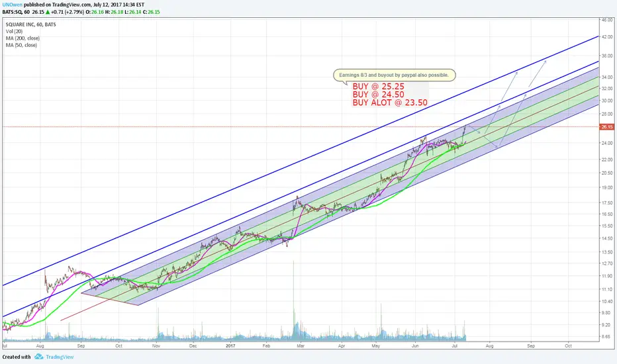This screenshot has height=364, width=617.
Task: Click the Nov label on time axis
Action: (156, 346)
